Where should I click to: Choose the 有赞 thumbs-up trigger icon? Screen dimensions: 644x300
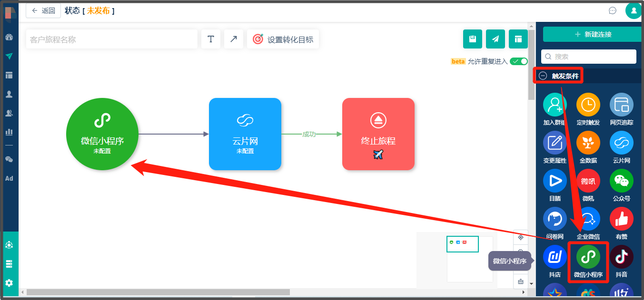(622, 219)
